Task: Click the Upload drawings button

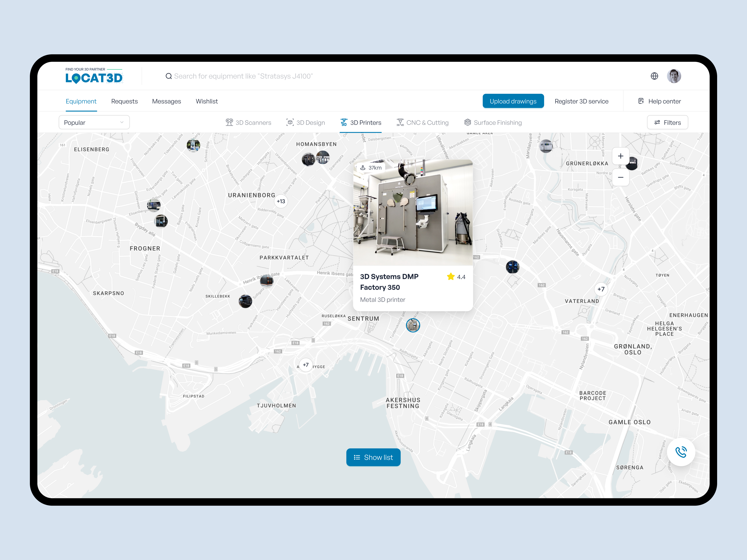Action: (x=513, y=101)
